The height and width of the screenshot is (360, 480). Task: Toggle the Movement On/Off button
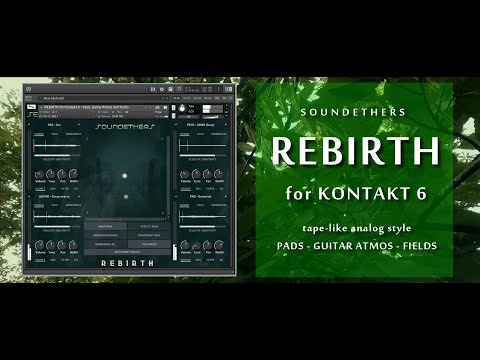coord(127,252)
